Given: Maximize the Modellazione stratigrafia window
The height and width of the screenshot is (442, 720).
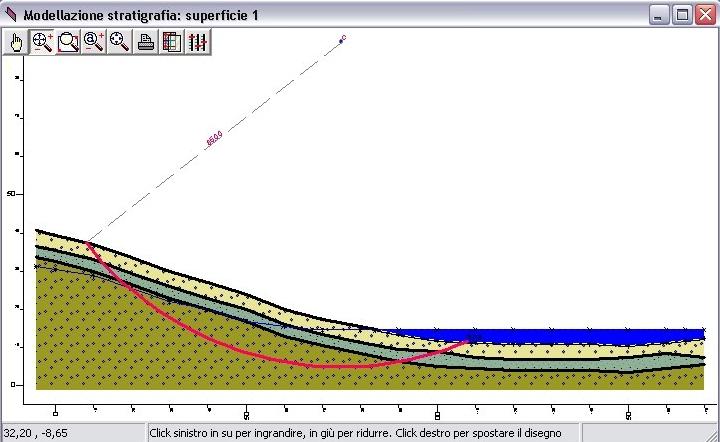Looking at the screenshot, I should (x=682, y=14).
